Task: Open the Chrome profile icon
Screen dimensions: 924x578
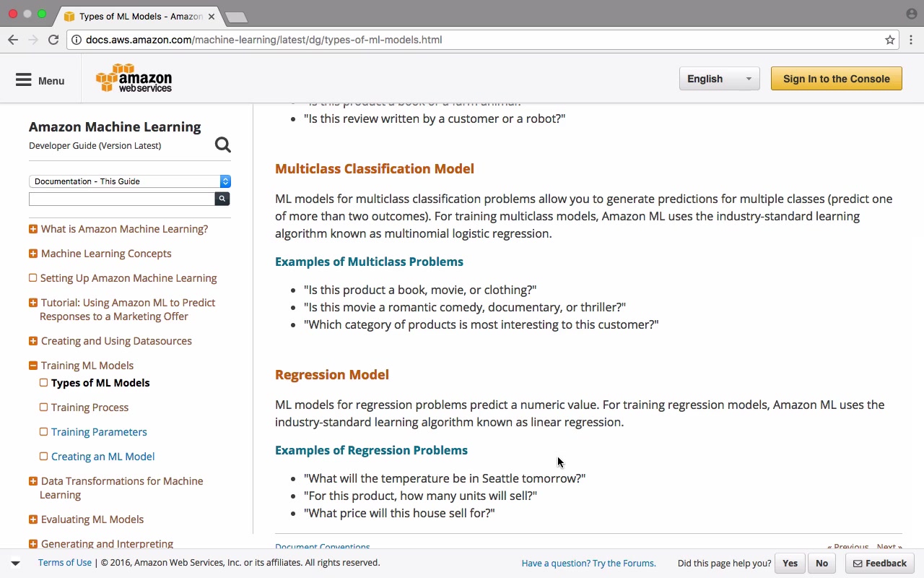Action: [x=911, y=14]
